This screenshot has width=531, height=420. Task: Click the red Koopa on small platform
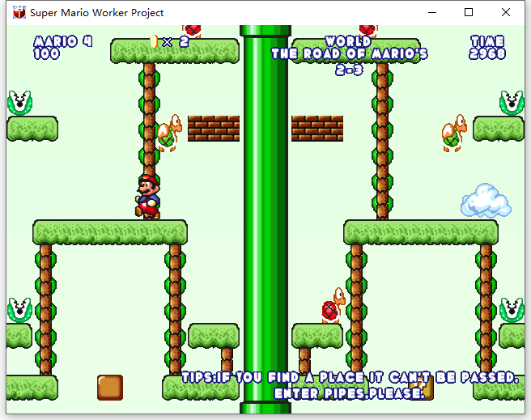tap(333, 306)
